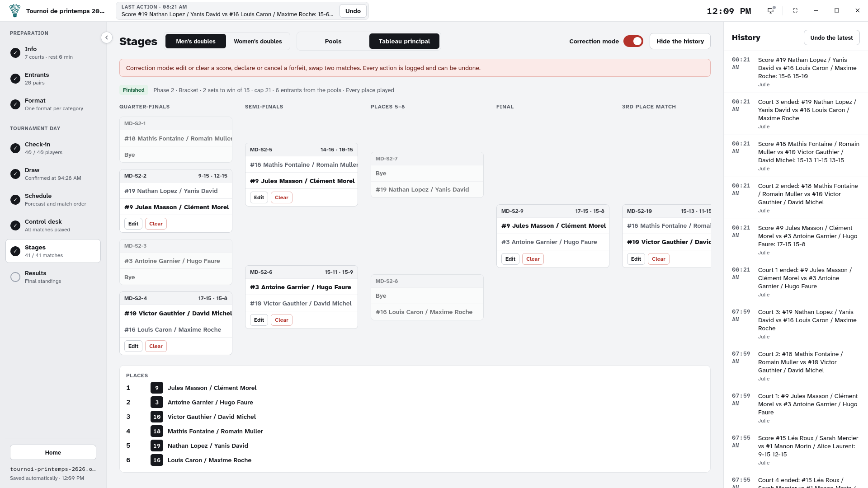Image resolution: width=868 pixels, height=488 pixels.
Task: Click the Finished status badge
Action: pos(133,90)
